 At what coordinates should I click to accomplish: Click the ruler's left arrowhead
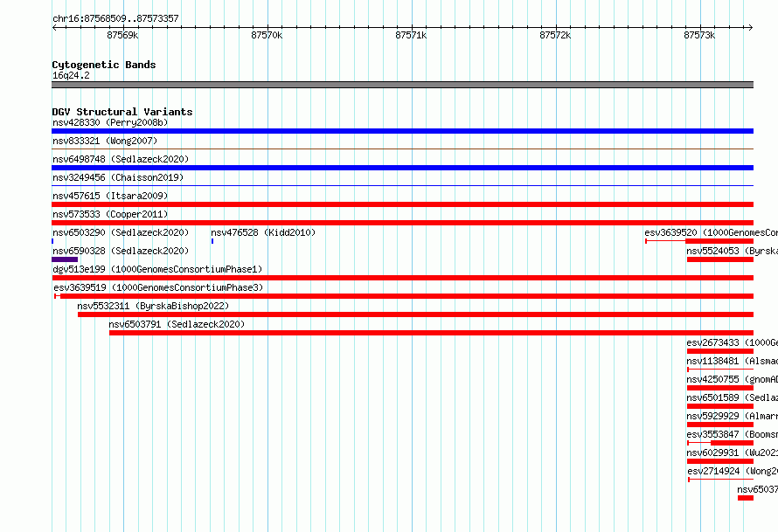pos(54,28)
